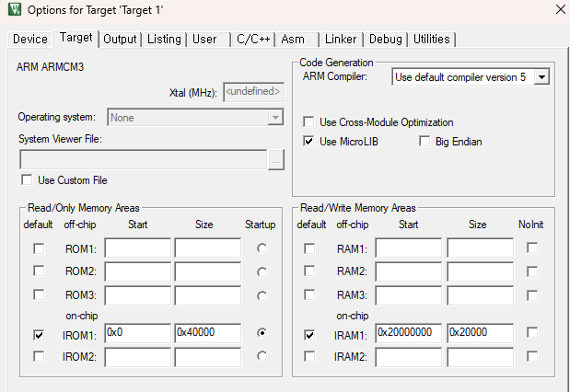Select the Target tab
Viewport: 570px width, 392px height.
(x=76, y=38)
